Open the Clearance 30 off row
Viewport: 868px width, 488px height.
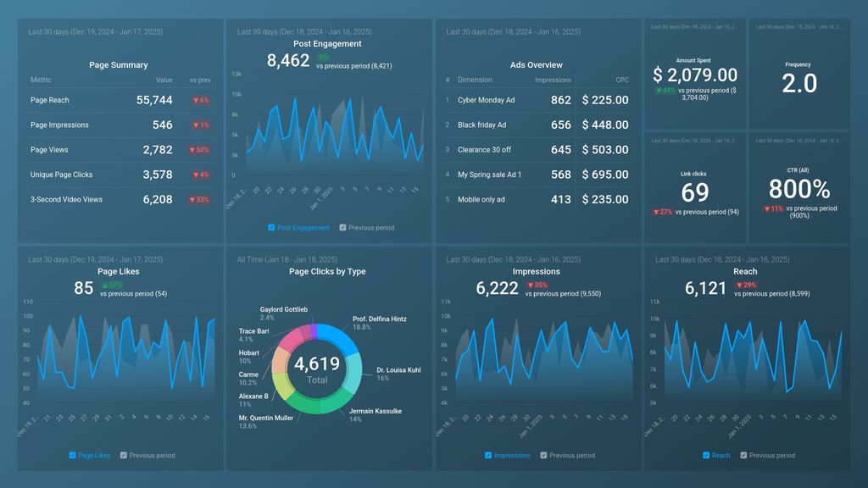[x=537, y=150]
